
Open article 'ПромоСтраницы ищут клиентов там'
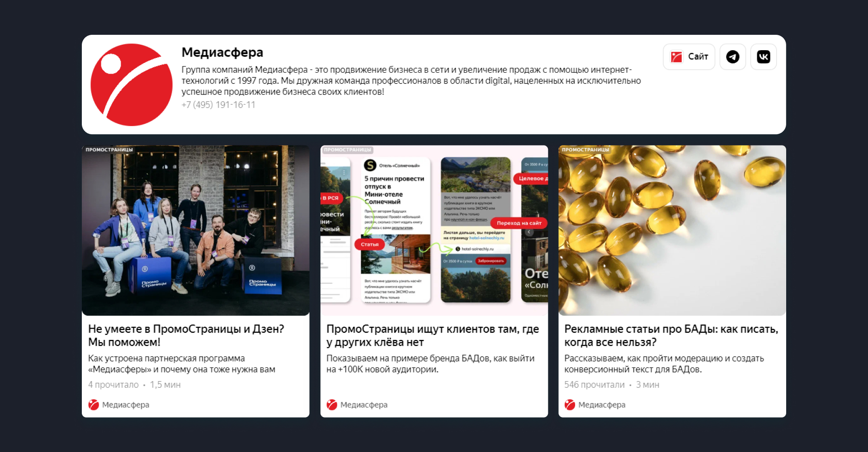[x=433, y=335]
